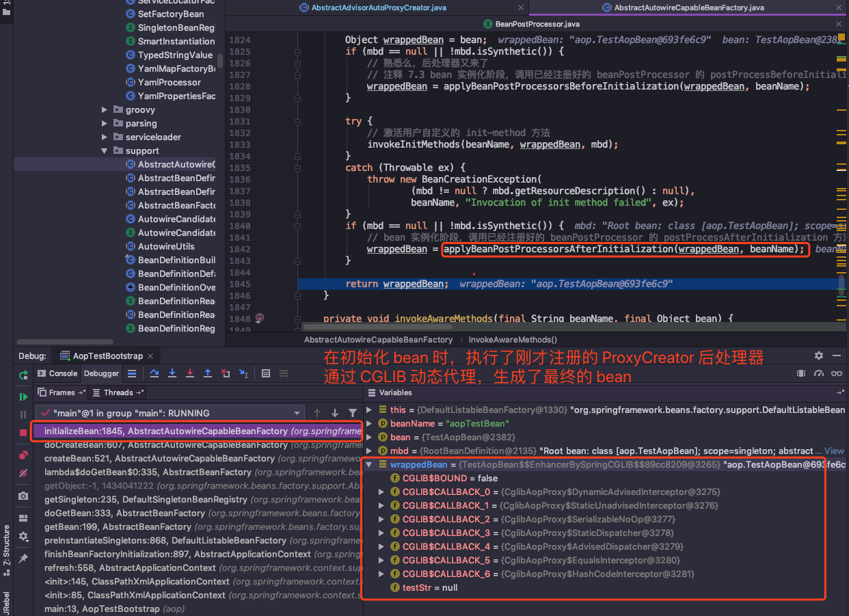Collapse the wrappedBean variable node
This screenshot has width=849, height=616.
370,464
